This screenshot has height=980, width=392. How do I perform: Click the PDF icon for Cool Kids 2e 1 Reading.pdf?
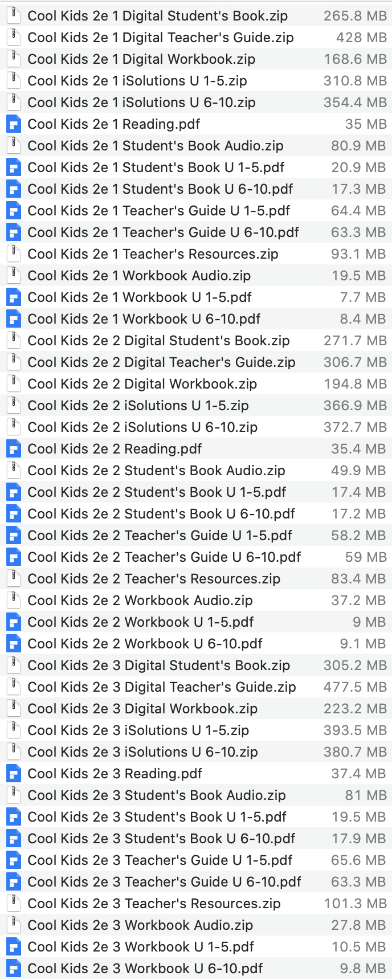click(x=13, y=124)
